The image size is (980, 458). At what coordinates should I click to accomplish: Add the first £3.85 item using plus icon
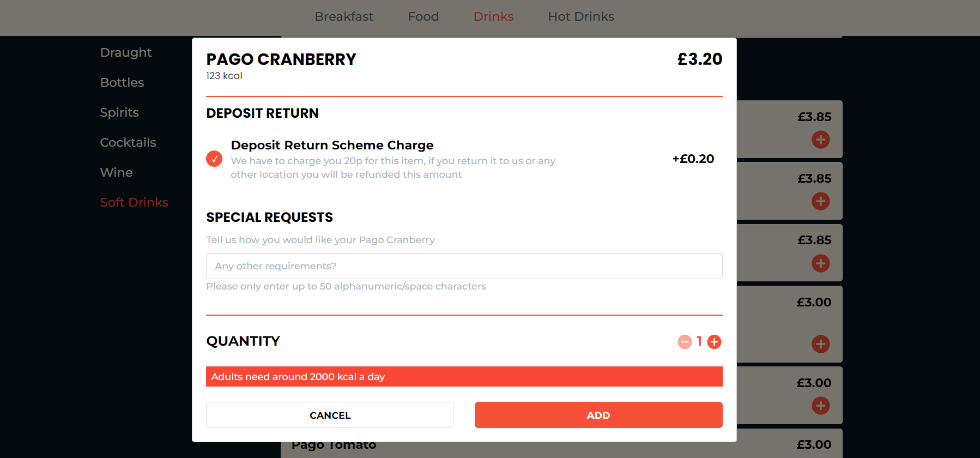[x=820, y=140]
